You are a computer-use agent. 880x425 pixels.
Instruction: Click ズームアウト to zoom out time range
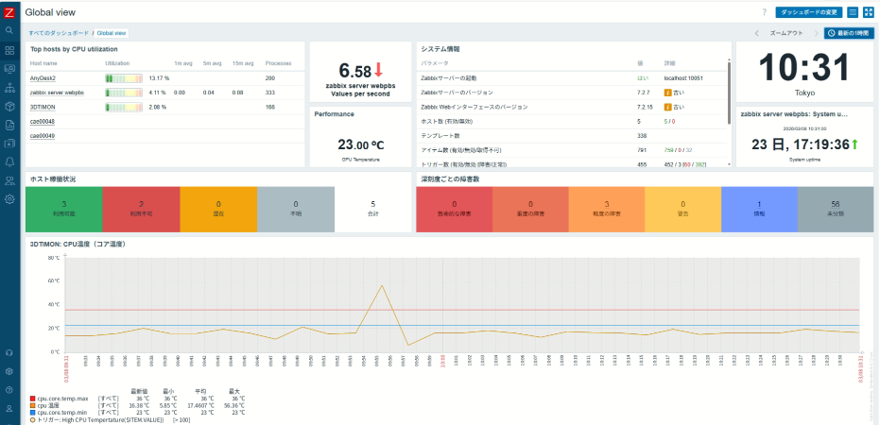[786, 33]
